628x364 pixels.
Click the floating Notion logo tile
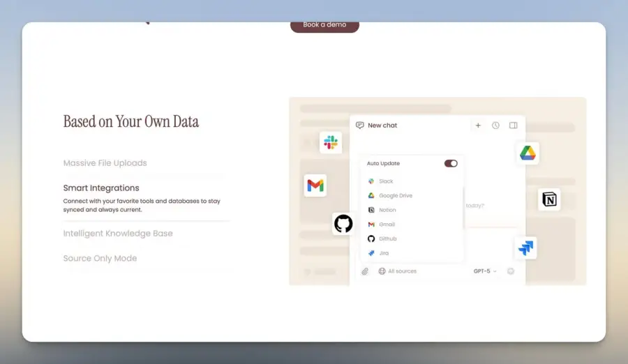[x=549, y=199]
